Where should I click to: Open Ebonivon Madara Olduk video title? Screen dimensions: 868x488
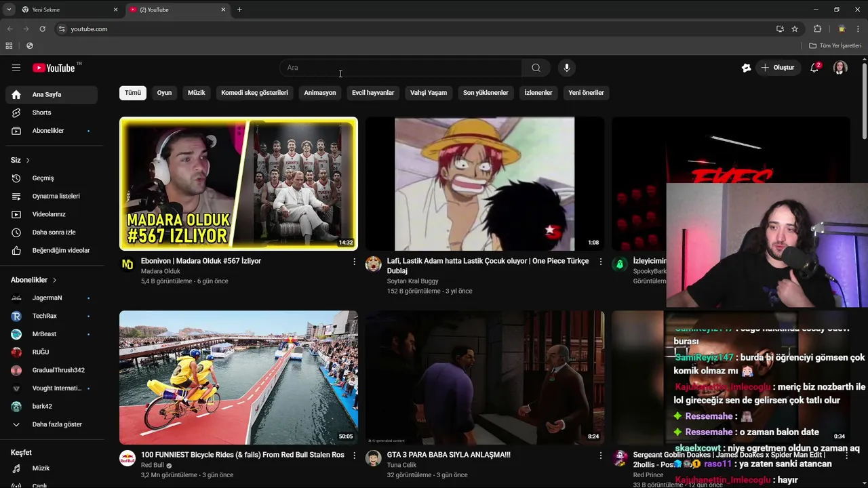[201, 261]
